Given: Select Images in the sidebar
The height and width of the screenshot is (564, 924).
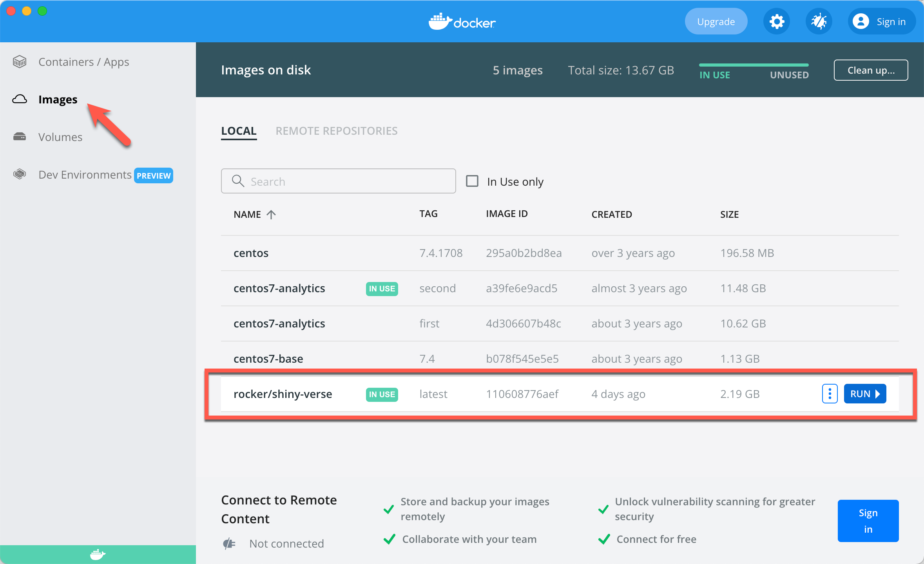Looking at the screenshot, I should click(58, 99).
